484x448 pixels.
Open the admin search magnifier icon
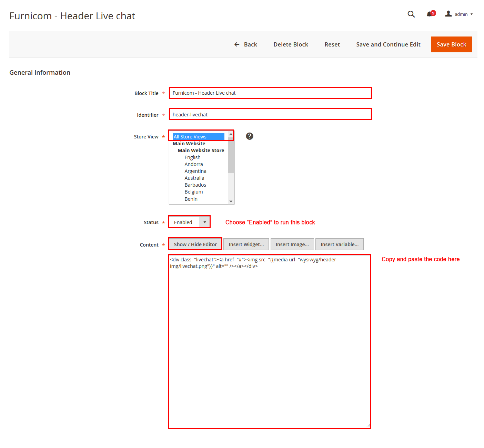click(x=411, y=14)
